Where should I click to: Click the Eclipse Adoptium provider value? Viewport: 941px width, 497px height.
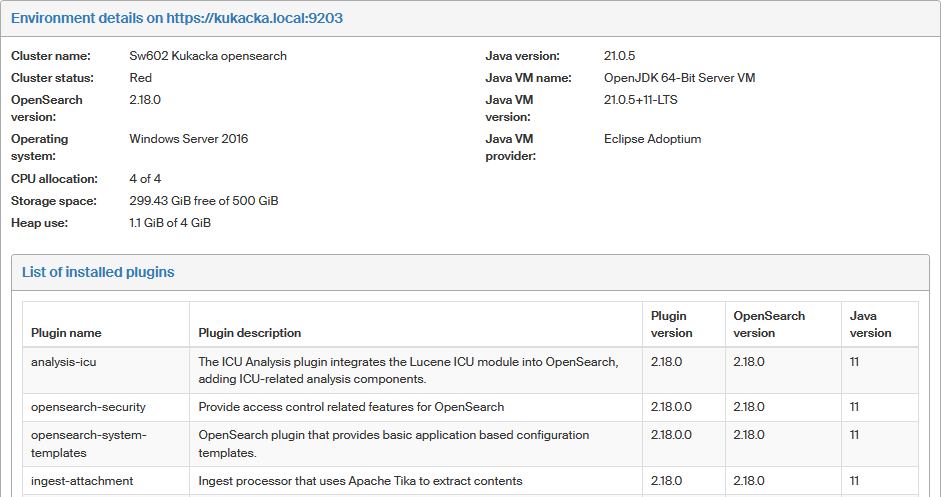pos(652,139)
